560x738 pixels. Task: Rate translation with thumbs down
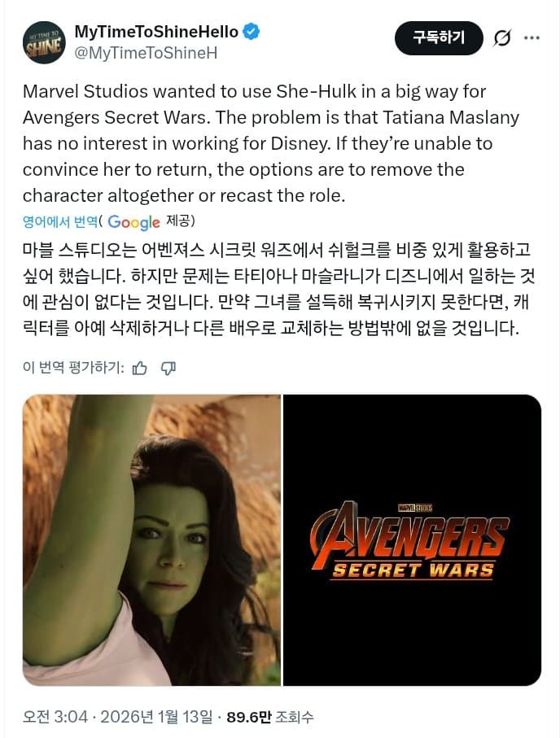coord(168,368)
